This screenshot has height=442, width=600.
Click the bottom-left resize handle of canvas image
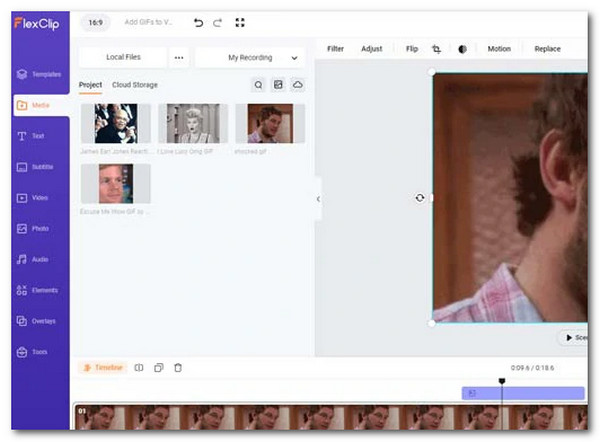432,324
